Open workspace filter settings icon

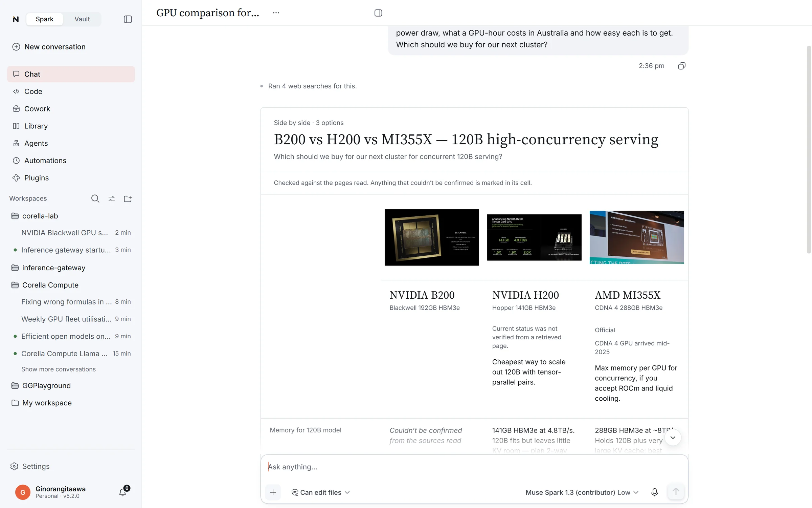click(112, 198)
